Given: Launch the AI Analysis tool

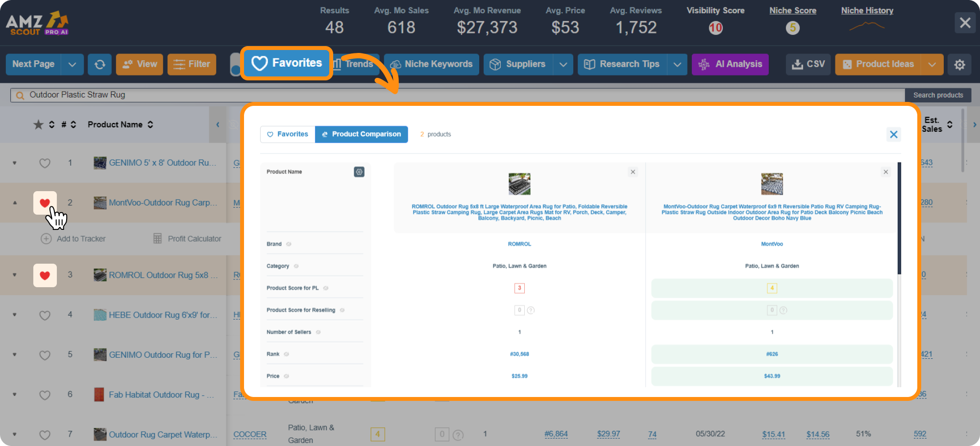Looking at the screenshot, I should (x=730, y=64).
